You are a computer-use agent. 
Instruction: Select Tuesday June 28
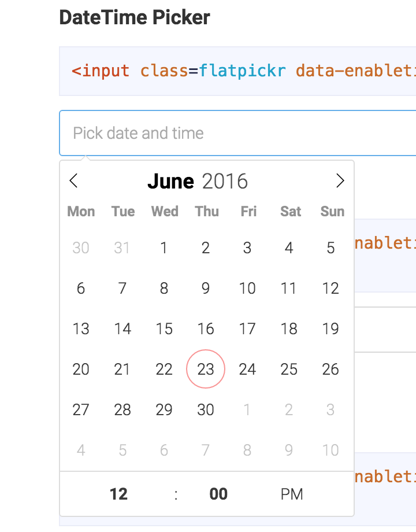pyautogui.click(x=122, y=409)
